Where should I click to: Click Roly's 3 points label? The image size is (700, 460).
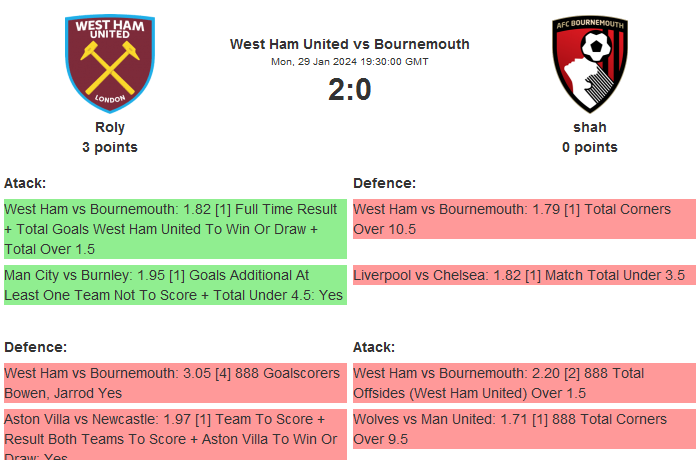coord(110,147)
